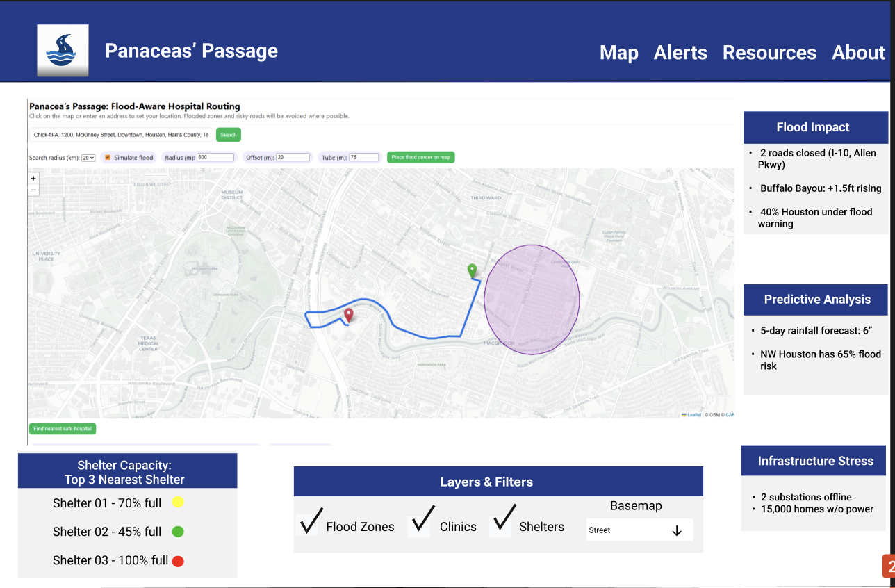Open the Leaflet attribution link
Screen dimensions: 895x588
pyautogui.click(x=691, y=415)
